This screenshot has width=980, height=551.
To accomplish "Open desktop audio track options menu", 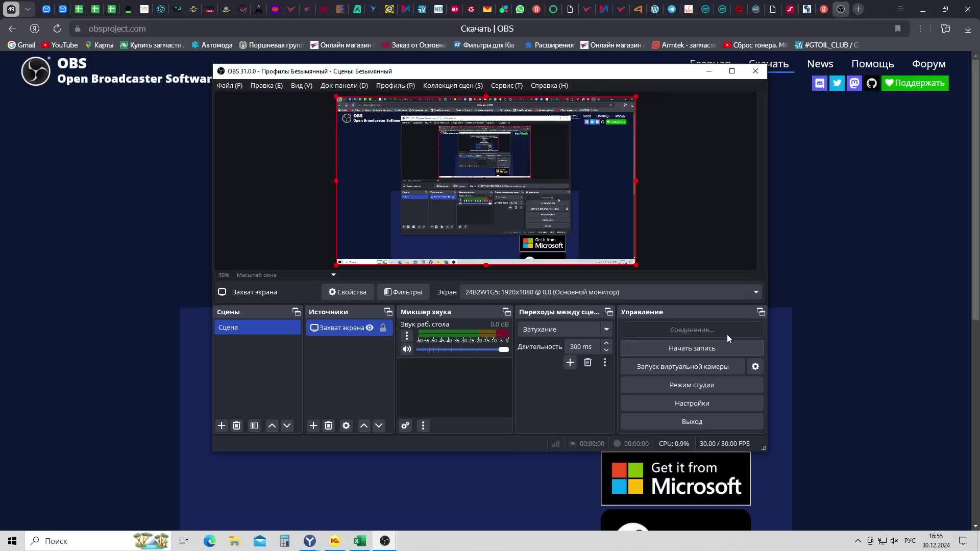I will click(407, 336).
